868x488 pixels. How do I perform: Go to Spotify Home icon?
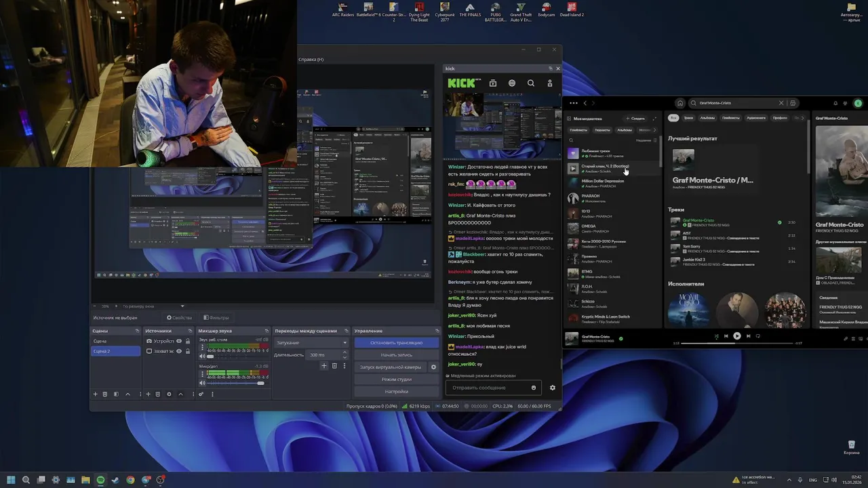[680, 103]
